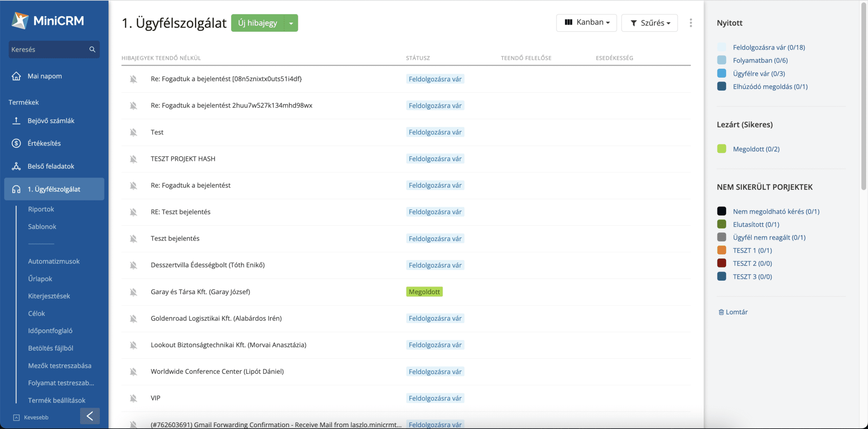Filter by TESZT 2 (0/0) status
The height and width of the screenshot is (429, 868).
753,263
